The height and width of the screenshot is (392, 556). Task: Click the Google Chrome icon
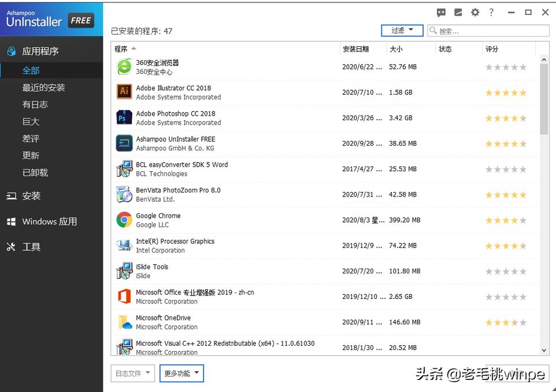pos(124,220)
